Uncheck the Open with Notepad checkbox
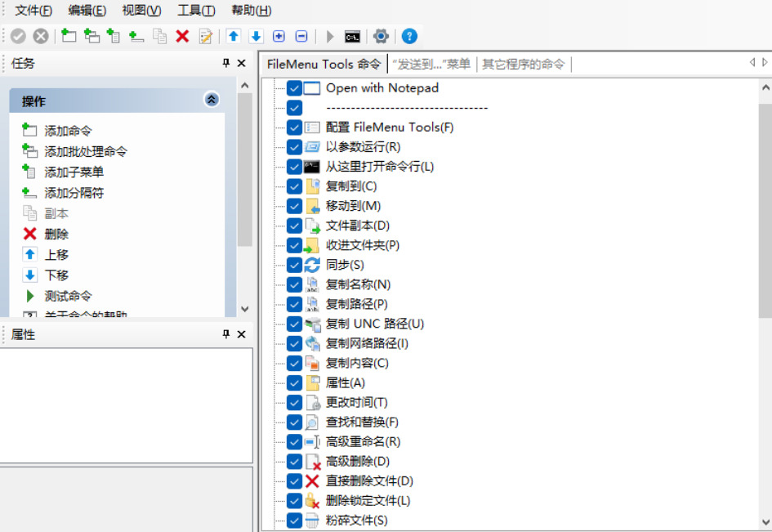 pyautogui.click(x=294, y=88)
